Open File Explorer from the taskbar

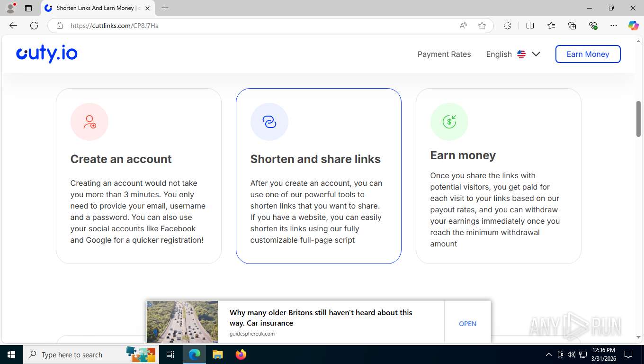coord(217,355)
